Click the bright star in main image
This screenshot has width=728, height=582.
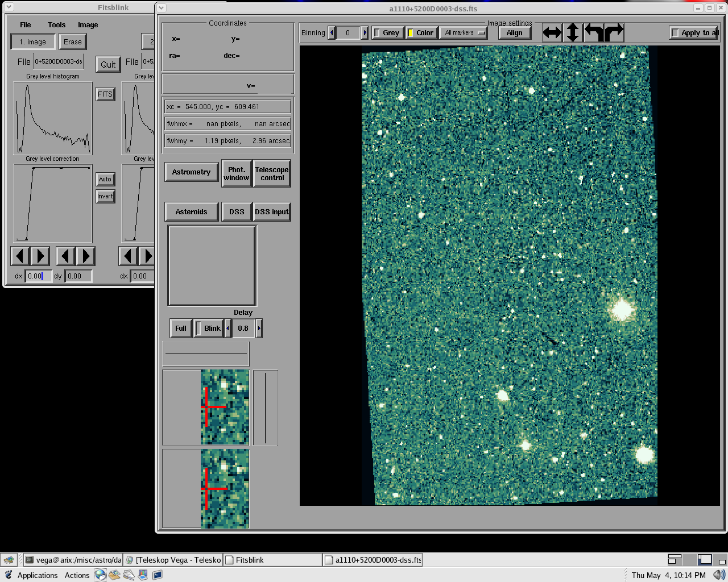click(622, 310)
